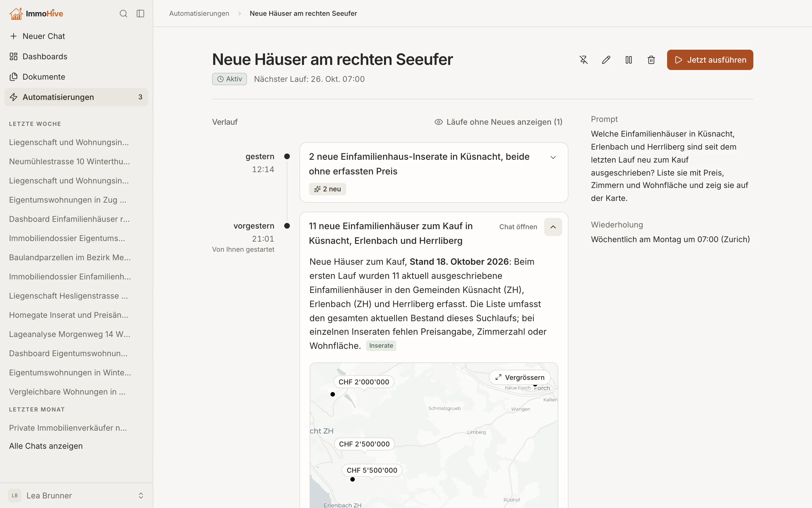Click the Nächster Lauf: 26. Okt. 07:00 text
This screenshot has width=812, height=508.
(x=309, y=79)
